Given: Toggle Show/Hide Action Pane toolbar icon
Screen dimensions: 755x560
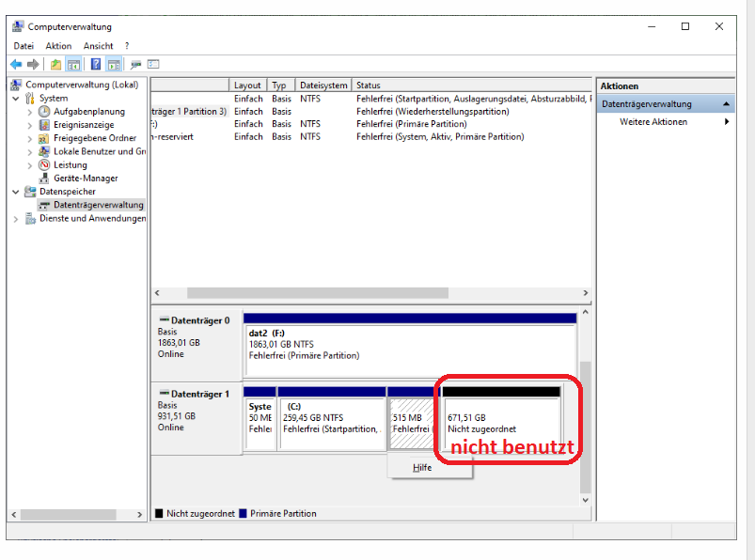Looking at the screenshot, I should [x=114, y=64].
